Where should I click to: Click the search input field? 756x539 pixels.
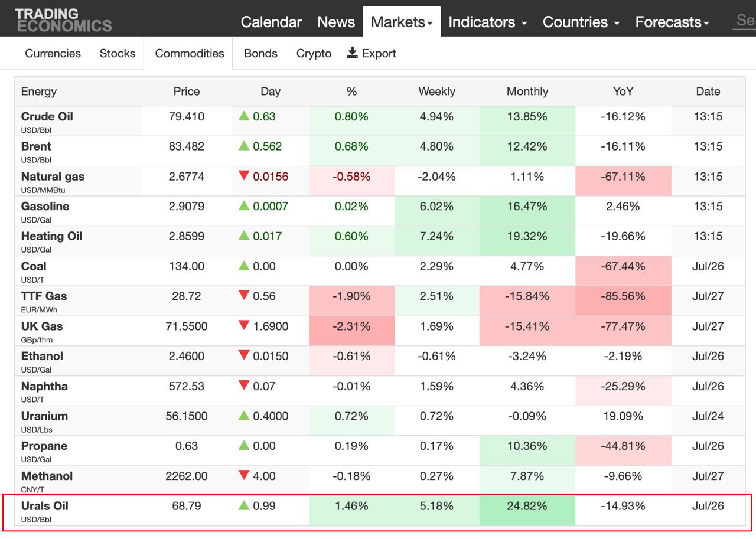coord(744,21)
